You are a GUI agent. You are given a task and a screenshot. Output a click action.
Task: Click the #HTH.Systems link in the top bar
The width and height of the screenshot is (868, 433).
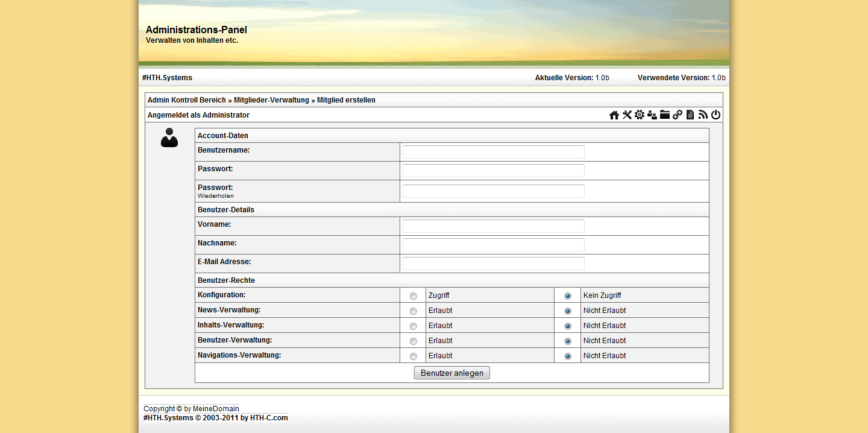point(167,78)
